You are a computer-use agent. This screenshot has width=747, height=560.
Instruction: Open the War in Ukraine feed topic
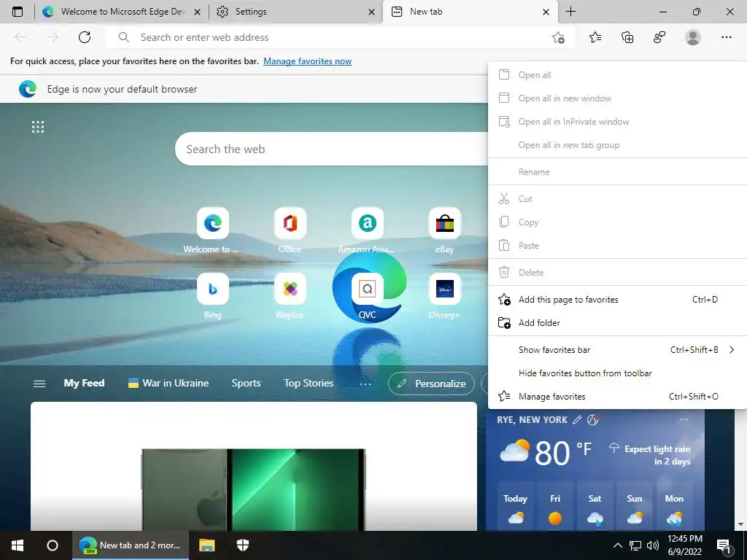[169, 383]
